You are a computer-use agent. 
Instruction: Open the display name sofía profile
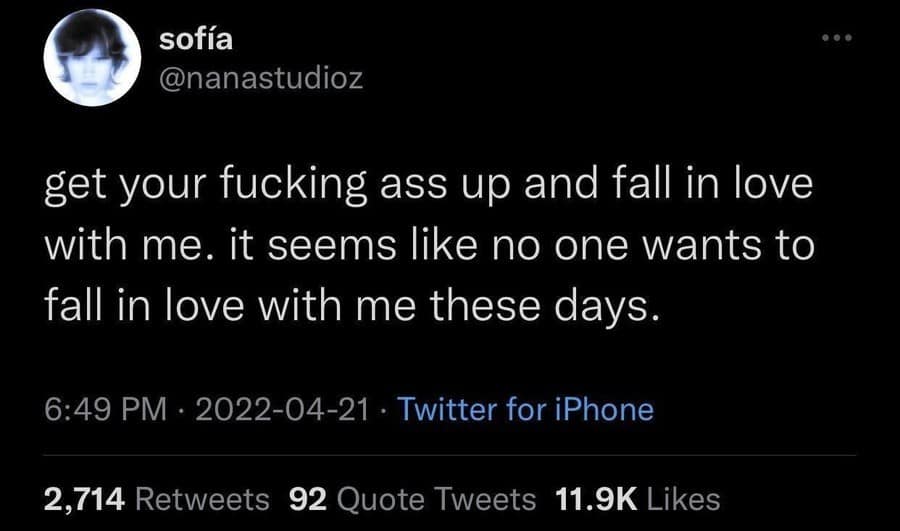pos(195,40)
